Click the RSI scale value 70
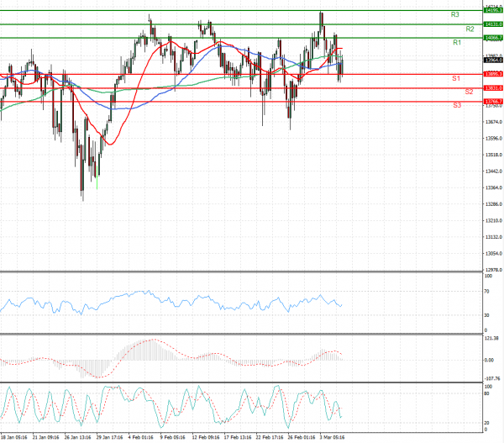Viewport: 504px width, 443px height. [x=486, y=292]
